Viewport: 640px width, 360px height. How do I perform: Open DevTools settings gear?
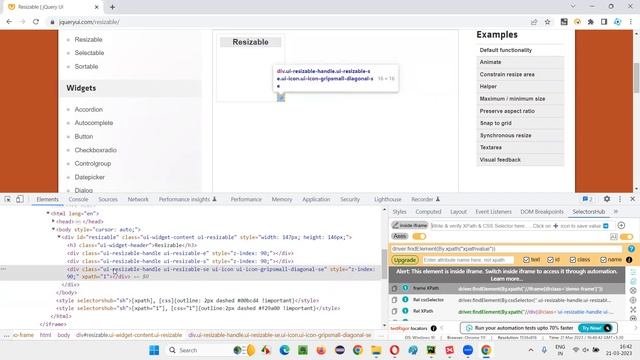click(607, 199)
